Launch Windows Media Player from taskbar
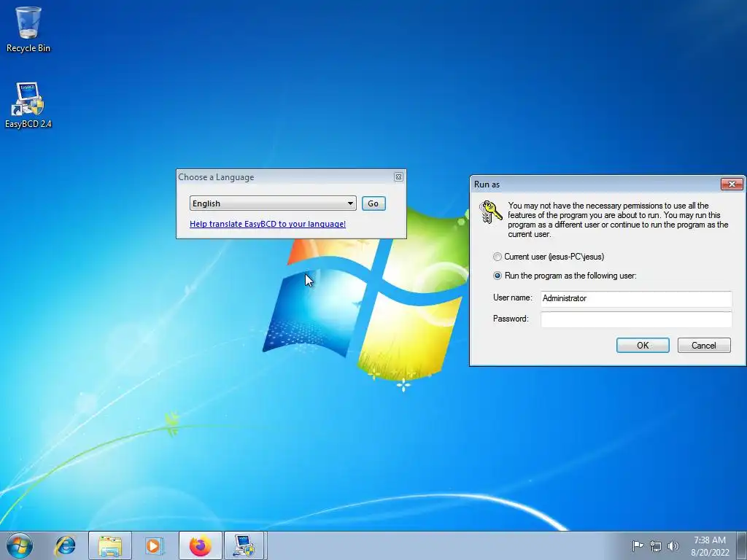The height and width of the screenshot is (560, 747). [x=154, y=545]
